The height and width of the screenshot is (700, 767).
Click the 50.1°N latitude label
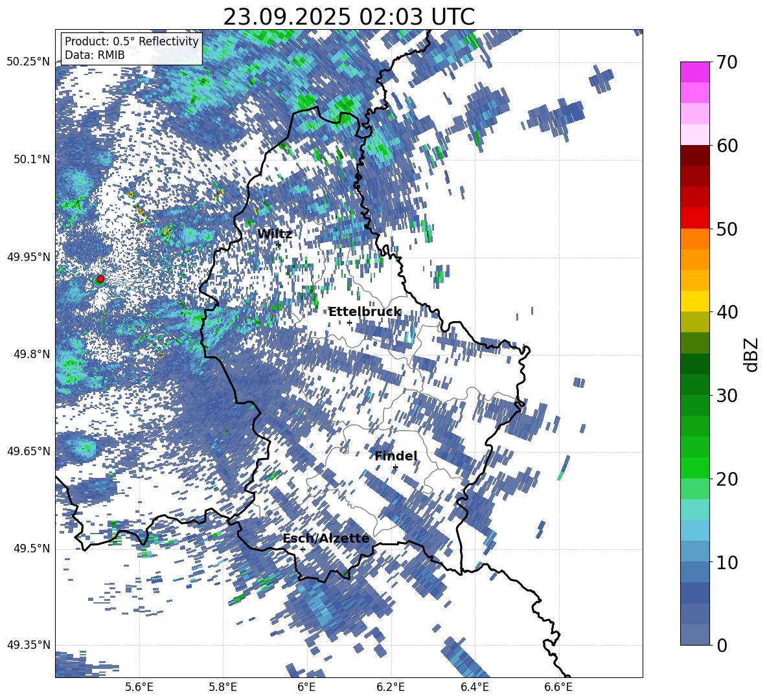coord(32,159)
